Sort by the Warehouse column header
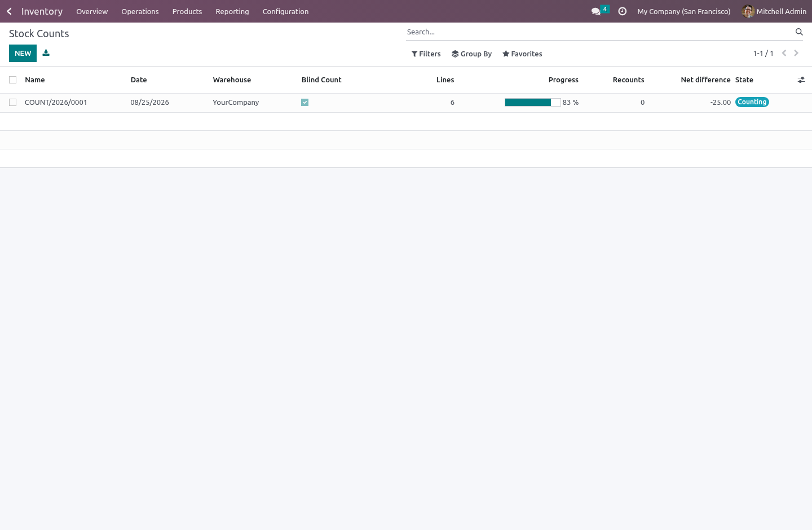Viewport: 812px width, 530px height. 232,80
